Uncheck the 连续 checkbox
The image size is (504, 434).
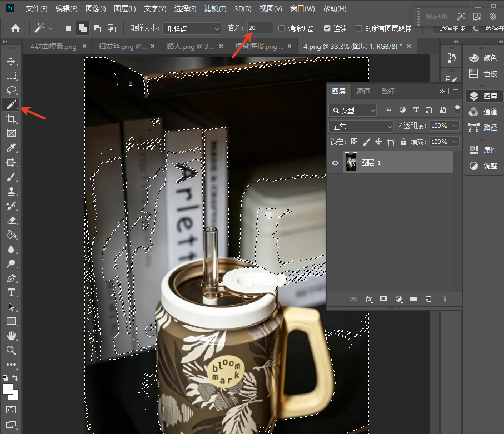(327, 28)
